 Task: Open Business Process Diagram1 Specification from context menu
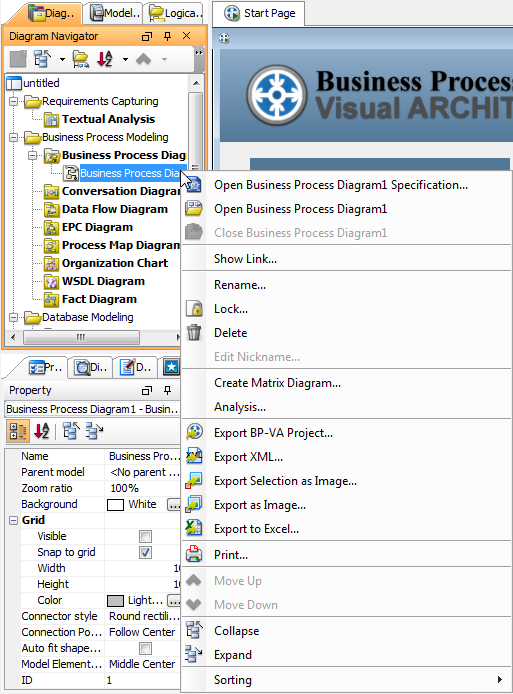pyautogui.click(x=340, y=185)
